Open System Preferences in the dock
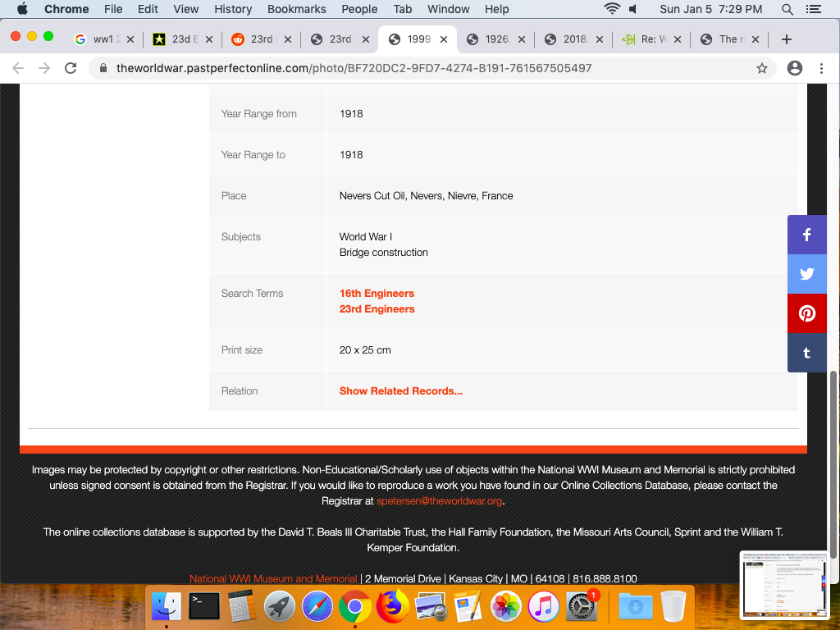840x630 pixels. pyautogui.click(x=582, y=607)
